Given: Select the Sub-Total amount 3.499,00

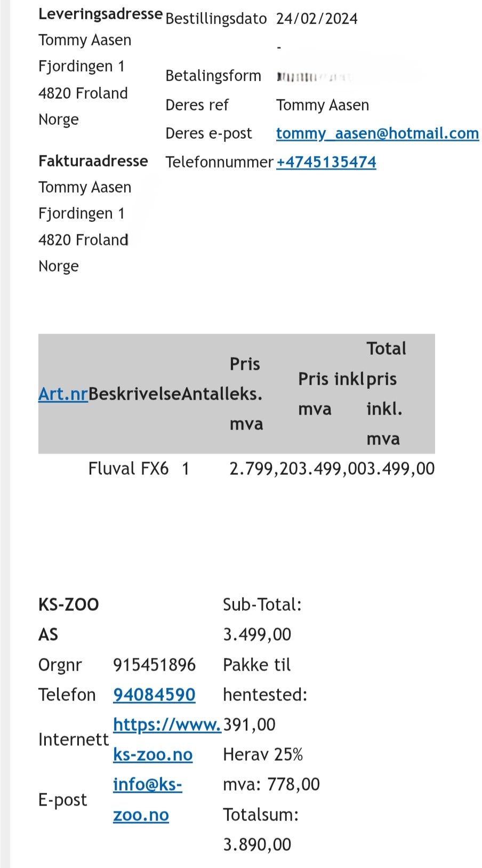Looking at the screenshot, I should pos(257,634).
